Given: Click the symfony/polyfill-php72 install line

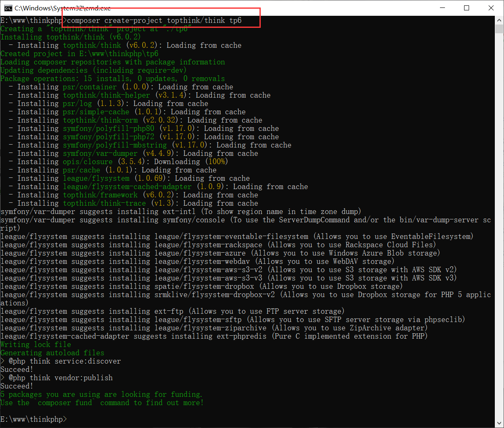Looking at the screenshot, I should point(144,137).
